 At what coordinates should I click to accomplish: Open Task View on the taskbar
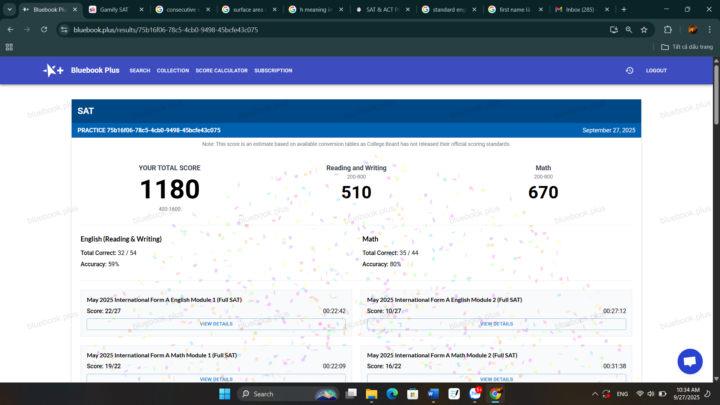351,394
